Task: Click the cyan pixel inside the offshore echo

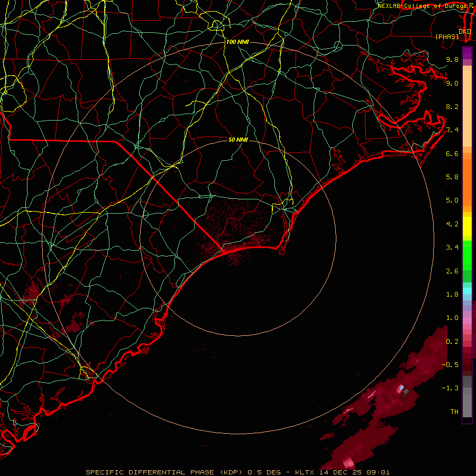Action: click(401, 388)
